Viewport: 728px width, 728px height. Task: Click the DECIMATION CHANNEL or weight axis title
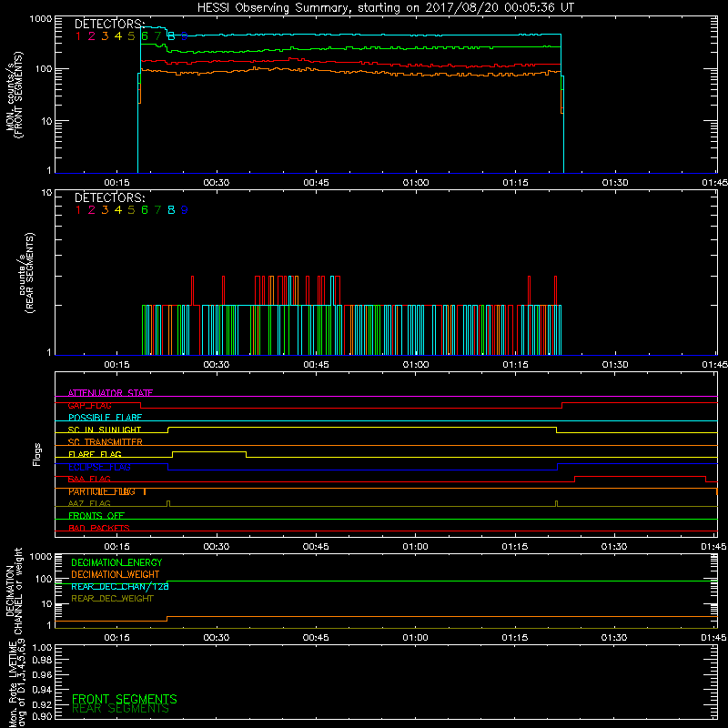coord(14,591)
